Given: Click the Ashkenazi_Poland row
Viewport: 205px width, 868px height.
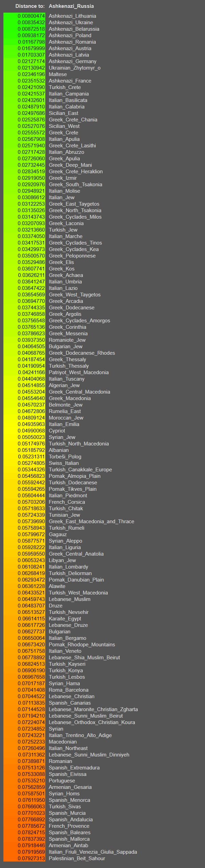Looking at the screenshot, I should (x=70, y=35).
